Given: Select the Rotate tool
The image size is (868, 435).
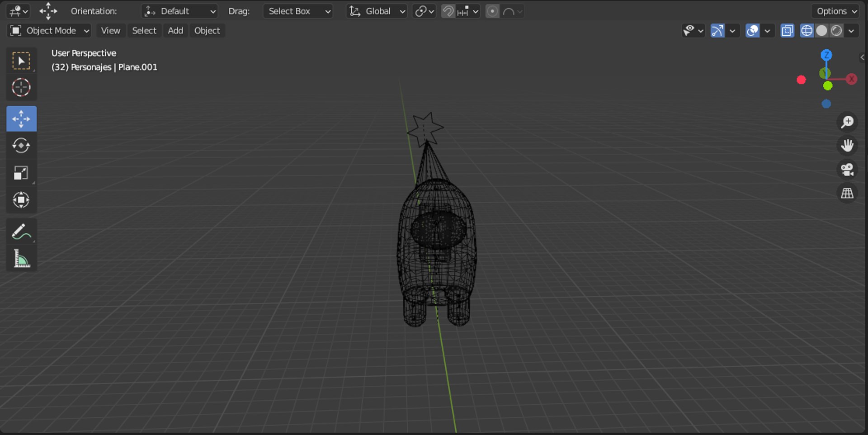Looking at the screenshot, I should tap(21, 146).
